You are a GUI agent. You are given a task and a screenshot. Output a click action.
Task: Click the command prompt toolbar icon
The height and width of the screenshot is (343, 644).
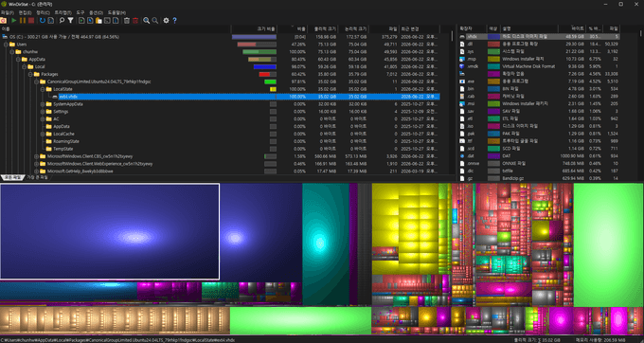point(107,20)
